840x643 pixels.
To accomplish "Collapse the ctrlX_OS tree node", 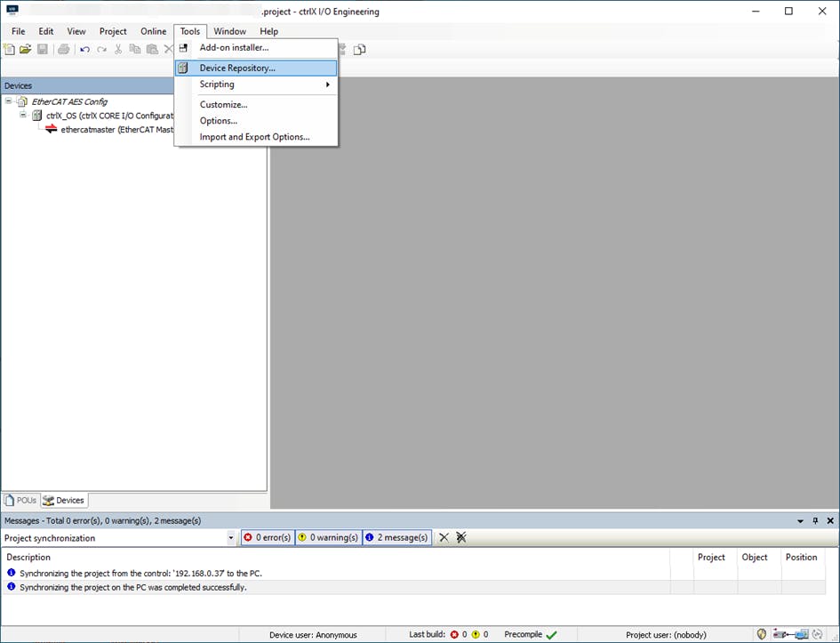I will [23, 115].
